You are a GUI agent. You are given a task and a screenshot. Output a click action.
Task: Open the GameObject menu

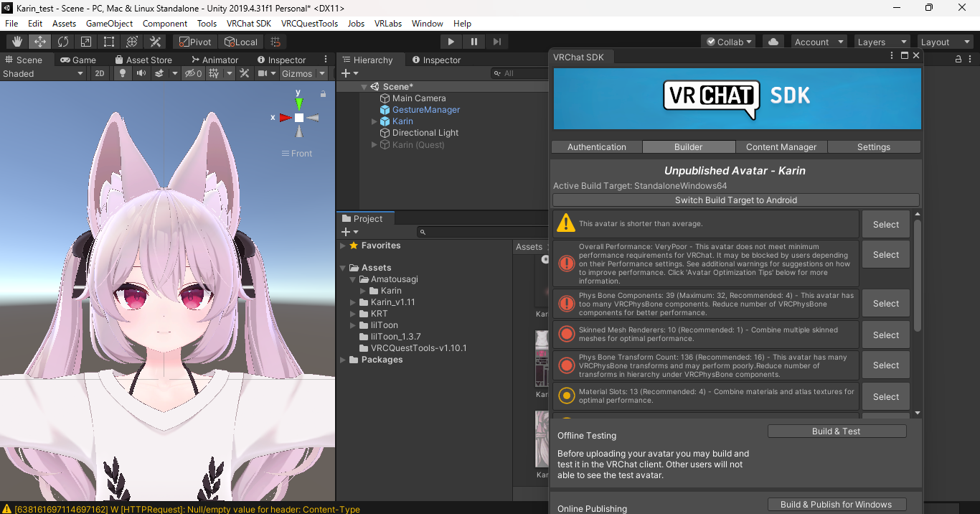(x=110, y=23)
